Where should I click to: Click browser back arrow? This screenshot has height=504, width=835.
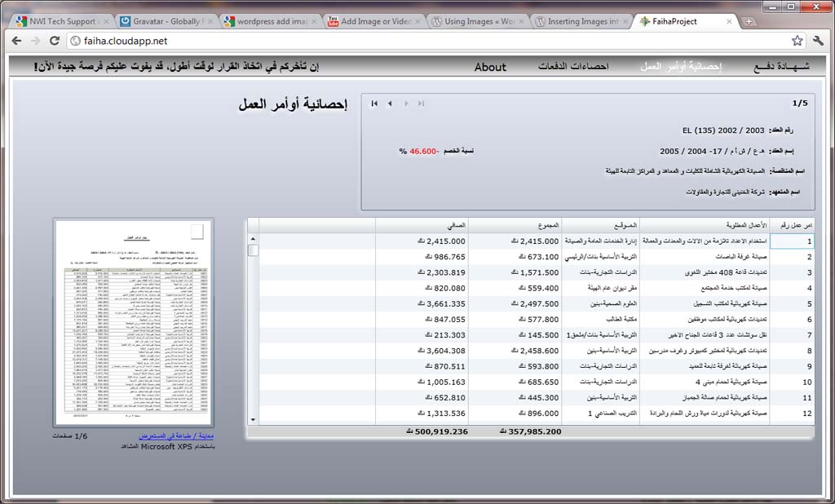[16, 40]
